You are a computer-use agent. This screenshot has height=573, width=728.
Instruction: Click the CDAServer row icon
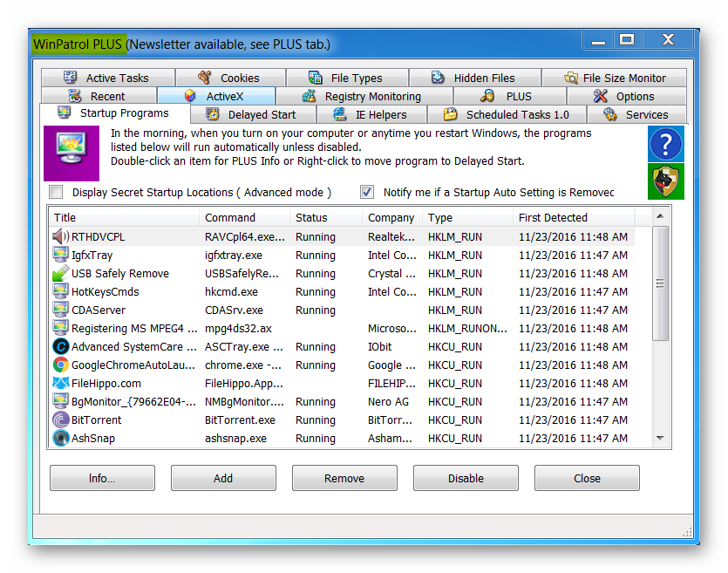61,310
